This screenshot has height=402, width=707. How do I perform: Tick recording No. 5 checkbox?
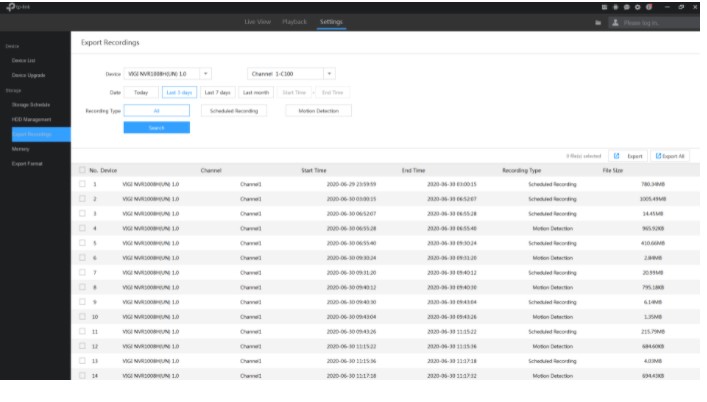pos(82,243)
